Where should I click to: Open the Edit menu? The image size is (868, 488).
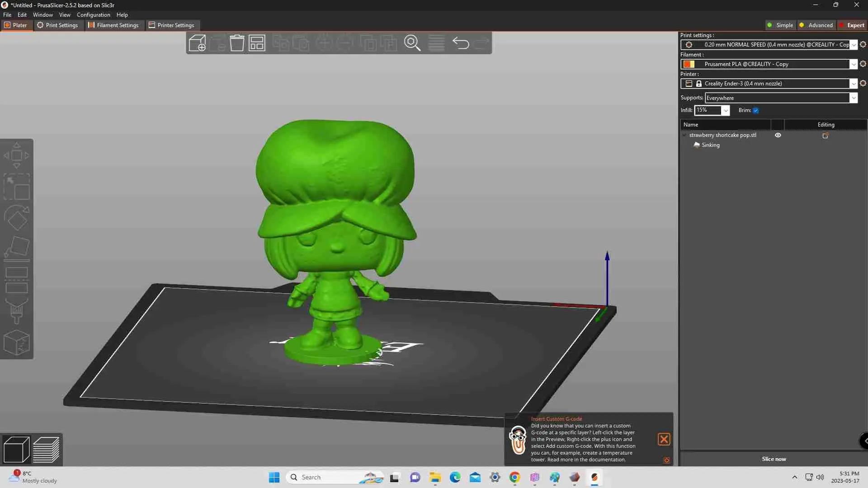pyautogui.click(x=22, y=14)
